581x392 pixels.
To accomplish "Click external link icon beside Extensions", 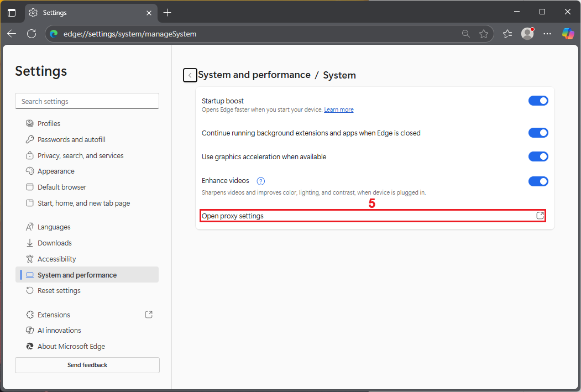I will coord(149,315).
